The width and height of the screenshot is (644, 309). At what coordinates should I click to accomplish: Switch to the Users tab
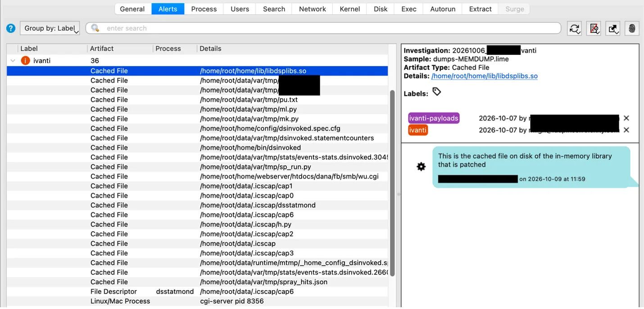click(x=240, y=9)
